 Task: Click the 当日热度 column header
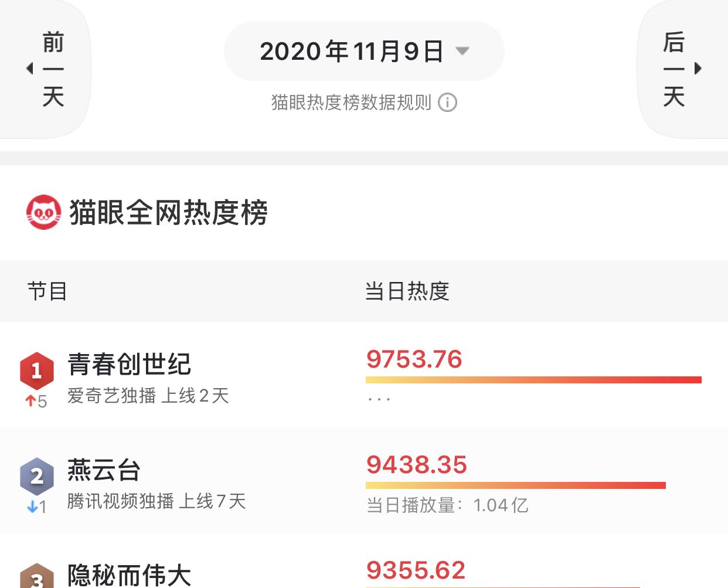point(407,291)
